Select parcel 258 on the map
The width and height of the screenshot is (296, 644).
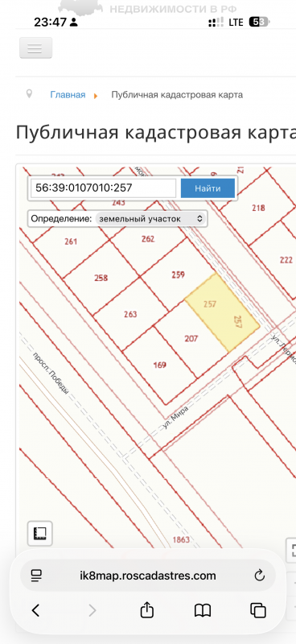(x=101, y=278)
